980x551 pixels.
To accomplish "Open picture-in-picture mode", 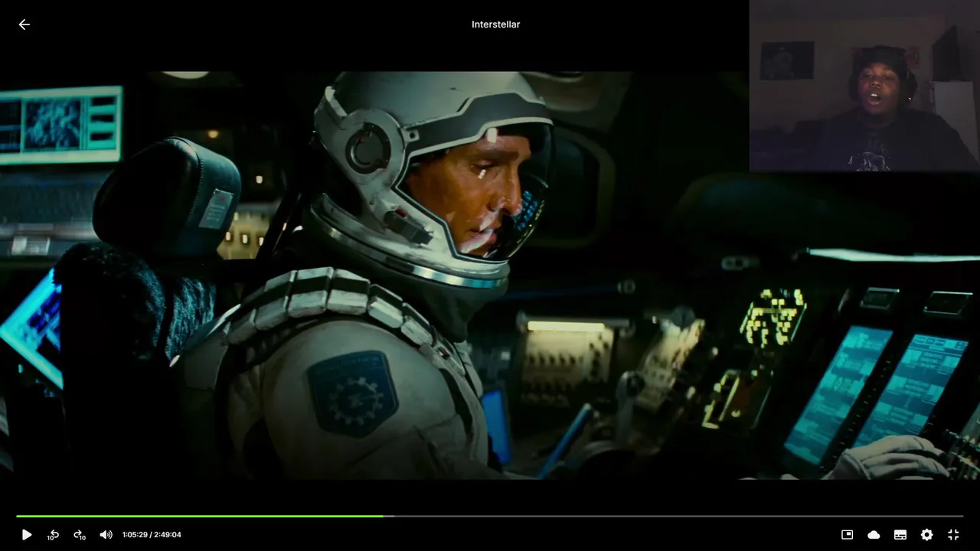I will pyautogui.click(x=848, y=535).
